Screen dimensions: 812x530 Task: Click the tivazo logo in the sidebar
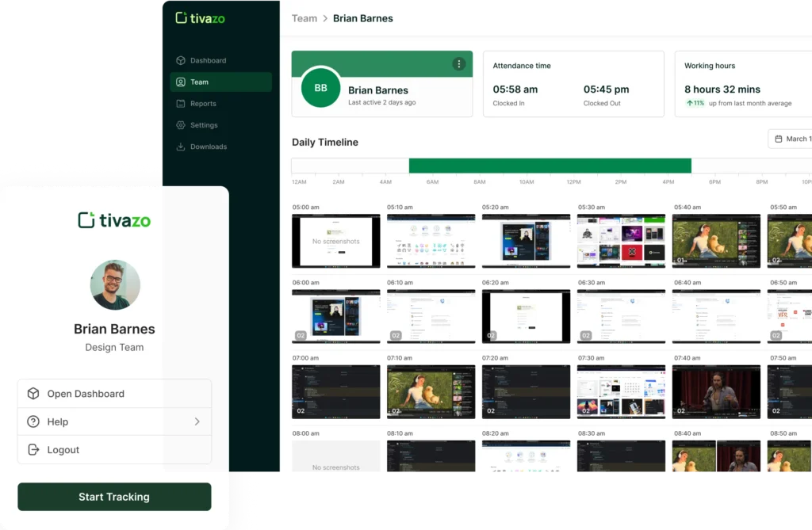tap(200, 18)
